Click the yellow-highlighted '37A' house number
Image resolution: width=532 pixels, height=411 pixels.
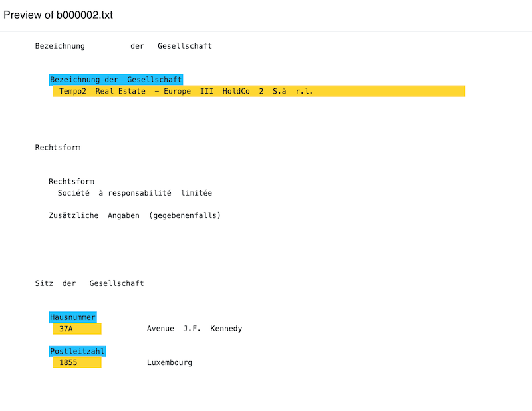tap(66, 329)
